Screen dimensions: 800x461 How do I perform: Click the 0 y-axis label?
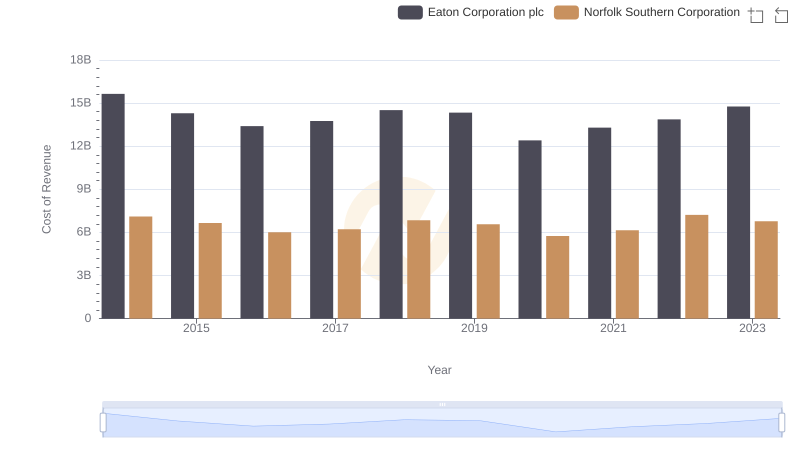click(88, 318)
